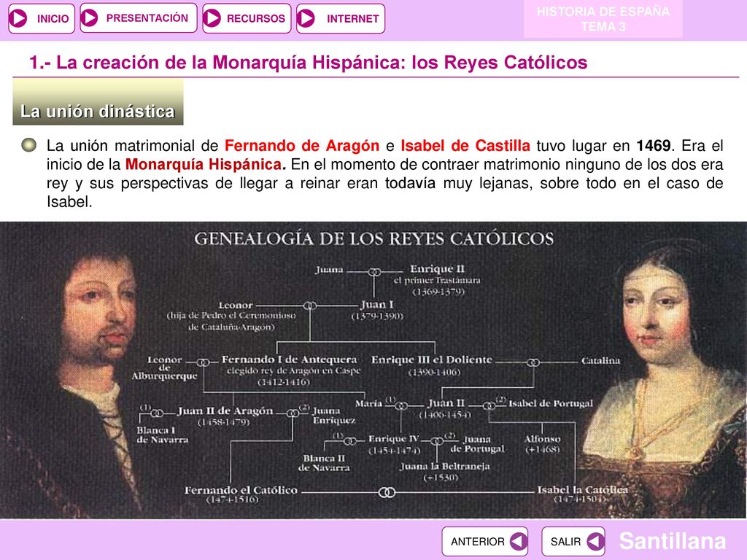Screen dimensions: 747x560
Task: Click 'Juan II de Aragón' in the chart
Action: (225, 411)
